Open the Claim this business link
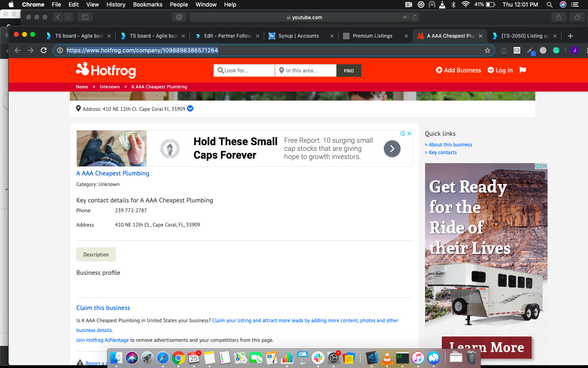Viewport: 588px width, 368px height. tap(103, 308)
